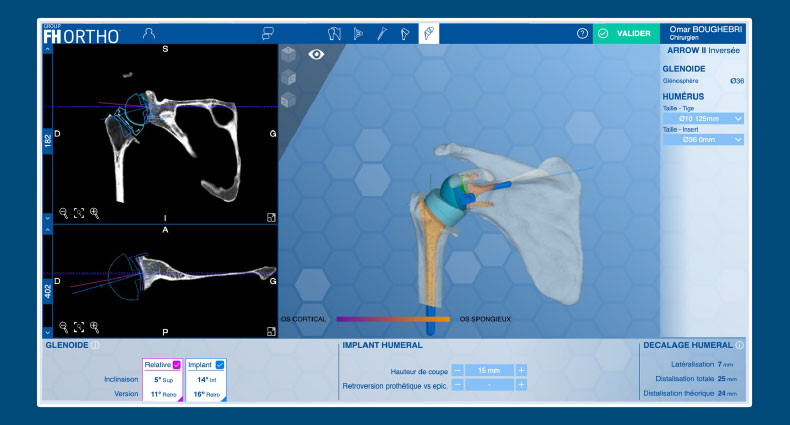Image resolution: width=790 pixels, height=425 pixels.
Task: Click the help question mark icon
Action: pyautogui.click(x=582, y=33)
